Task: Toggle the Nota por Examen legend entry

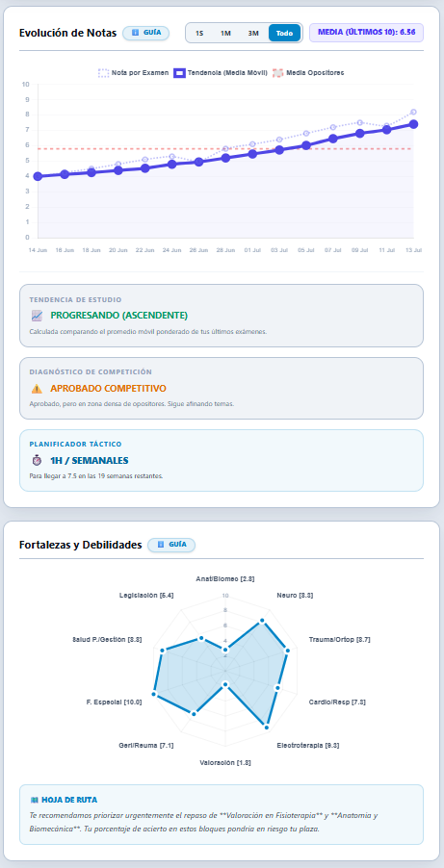Action: tap(134, 72)
